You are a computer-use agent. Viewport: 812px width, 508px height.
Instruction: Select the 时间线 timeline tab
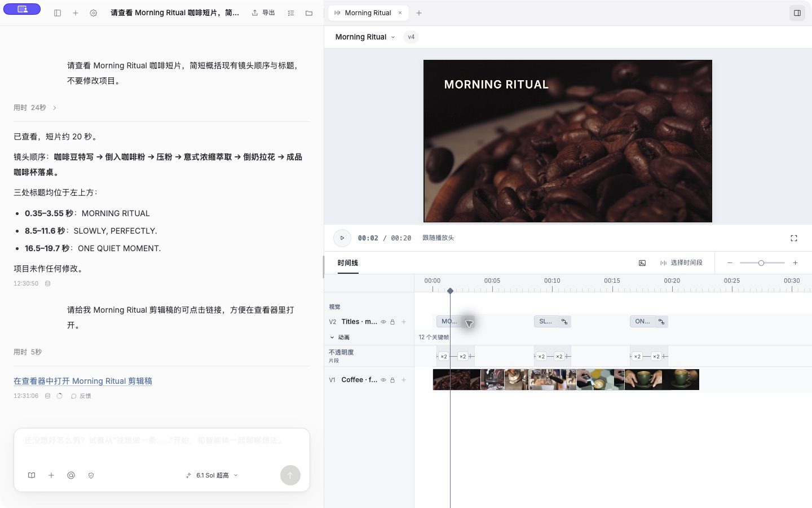click(x=348, y=263)
